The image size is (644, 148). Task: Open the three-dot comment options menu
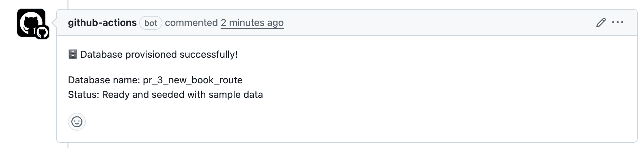pos(618,23)
